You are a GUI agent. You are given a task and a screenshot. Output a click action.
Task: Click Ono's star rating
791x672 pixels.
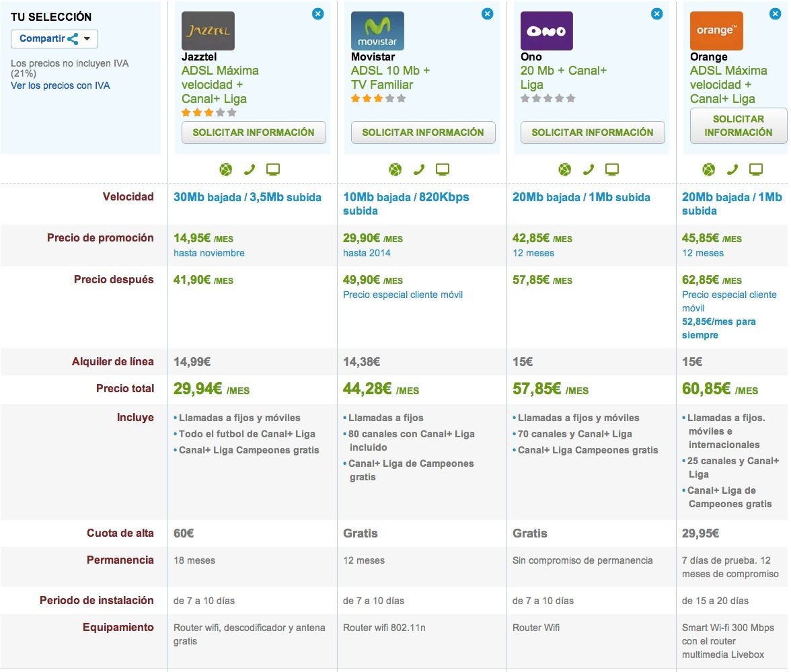click(x=548, y=98)
